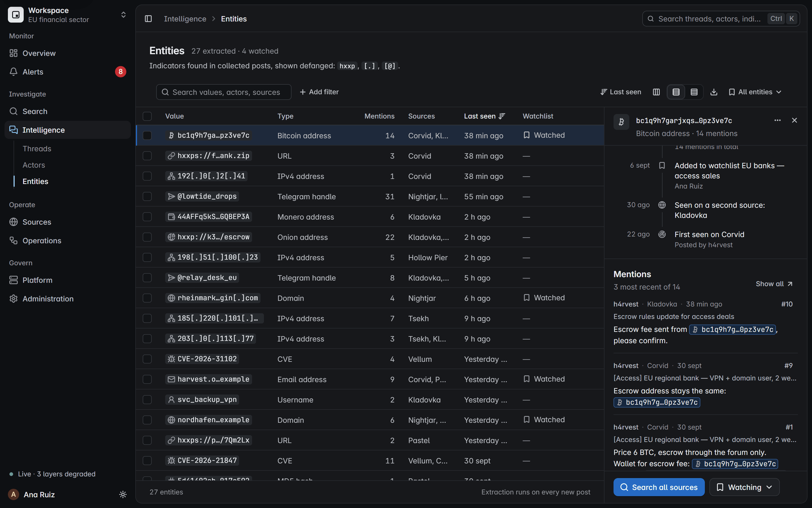Toggle the light/dark theme icon
The width and height of the screenshot is (812, 508).
[123, 494]
